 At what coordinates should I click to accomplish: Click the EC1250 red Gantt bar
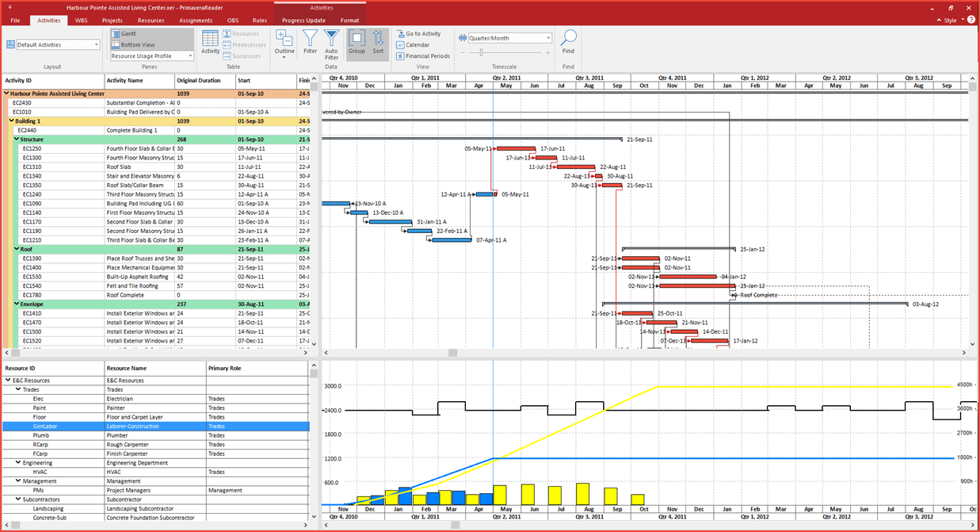click(517, 148)
